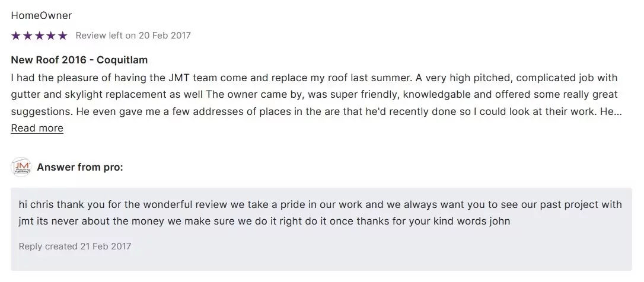
Task: Click the HomeOwner reviewer name
Action: pyautogui.click(x=42, y=15)
